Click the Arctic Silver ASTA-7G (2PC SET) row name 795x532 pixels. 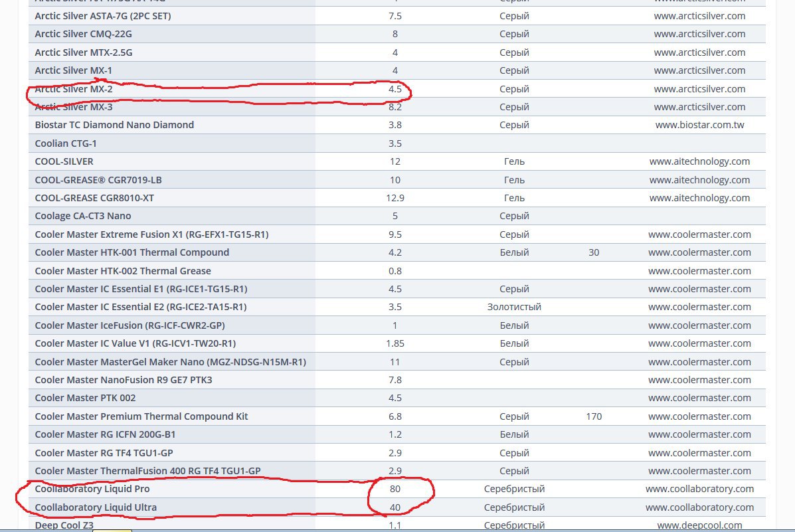pos(103,16)
